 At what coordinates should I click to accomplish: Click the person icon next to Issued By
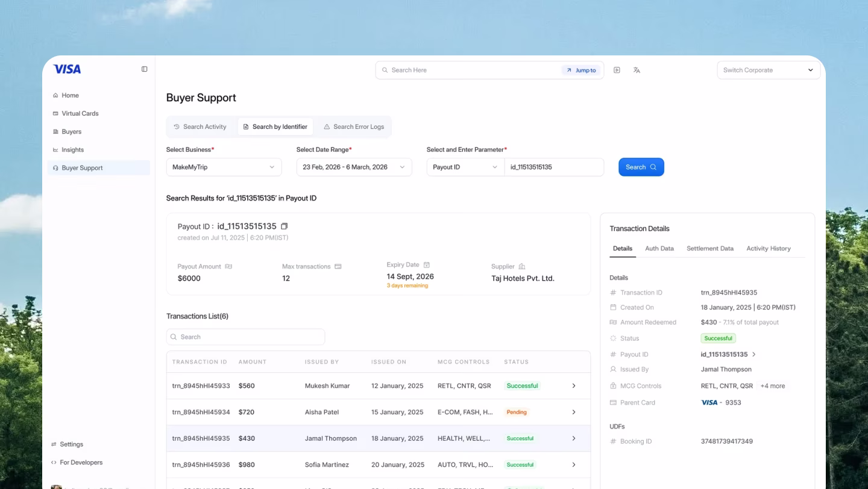point(613,369)
